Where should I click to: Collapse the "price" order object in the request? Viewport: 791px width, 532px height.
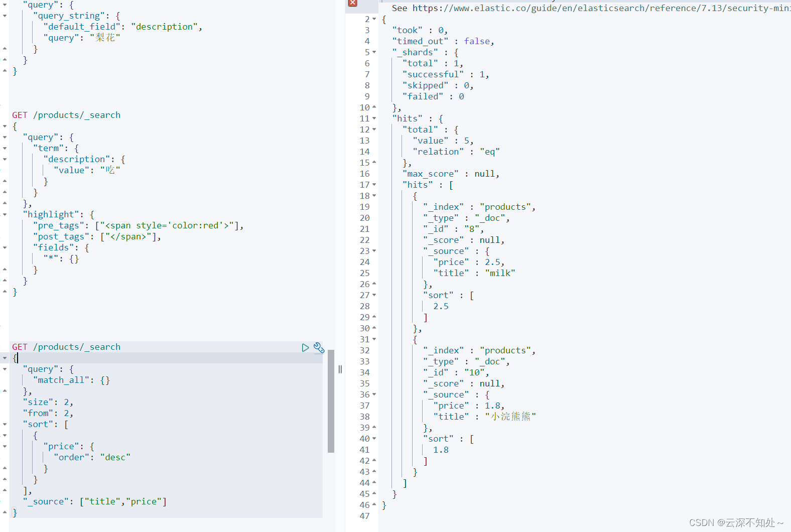tap(5, 446)
